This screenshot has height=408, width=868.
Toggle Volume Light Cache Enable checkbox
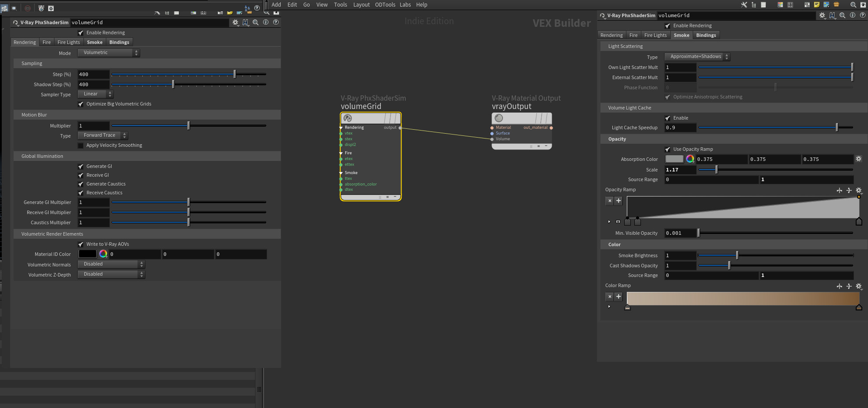tap(668, 118)
